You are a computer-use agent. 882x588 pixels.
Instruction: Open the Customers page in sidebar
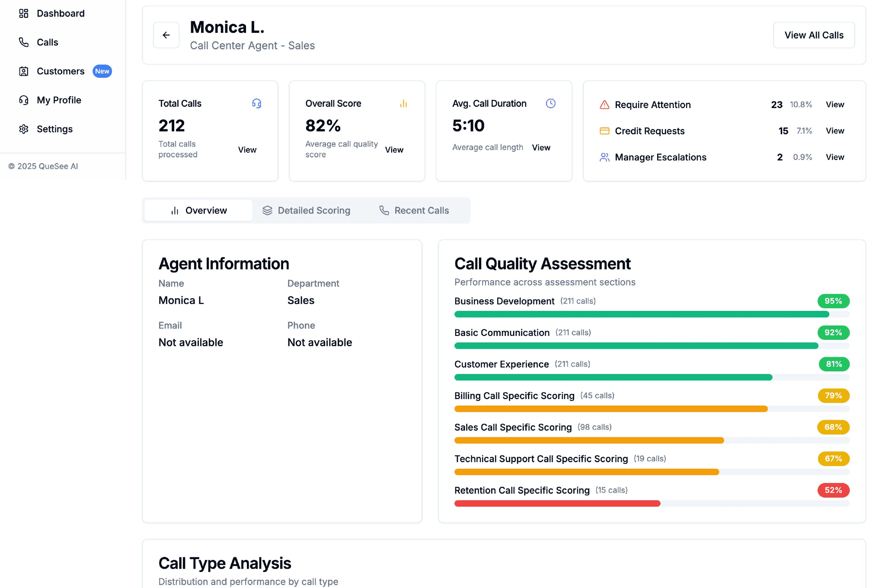pyautogui.click(x=61, y=71)
